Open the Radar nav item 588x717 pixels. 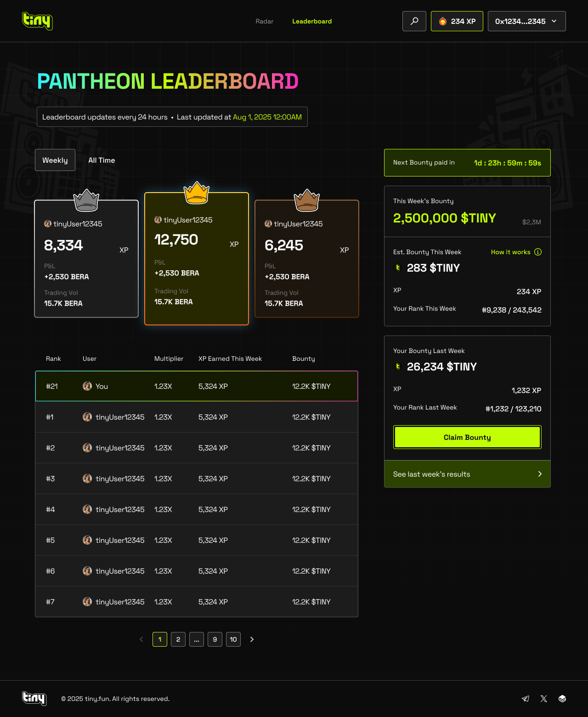[265, 21]
